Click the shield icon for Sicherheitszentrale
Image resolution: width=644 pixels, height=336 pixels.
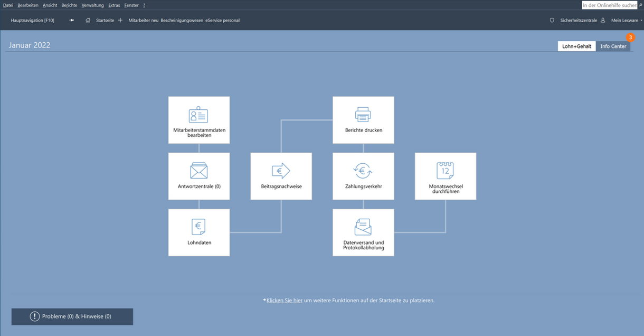pos(552,20)
